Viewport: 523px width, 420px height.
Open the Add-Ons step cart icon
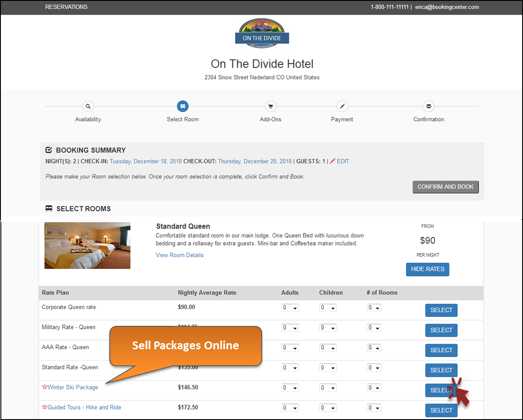pyautogui.click(x=270, y=106)
